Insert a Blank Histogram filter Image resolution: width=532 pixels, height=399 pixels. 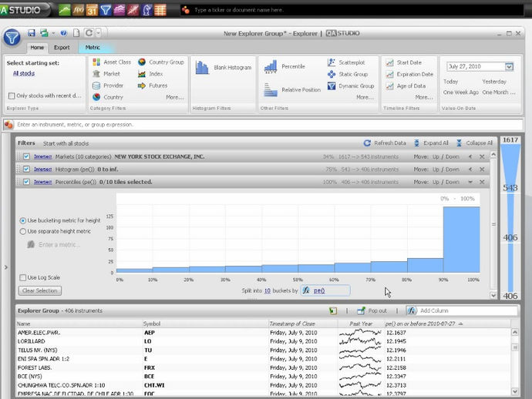pos(224,68)
